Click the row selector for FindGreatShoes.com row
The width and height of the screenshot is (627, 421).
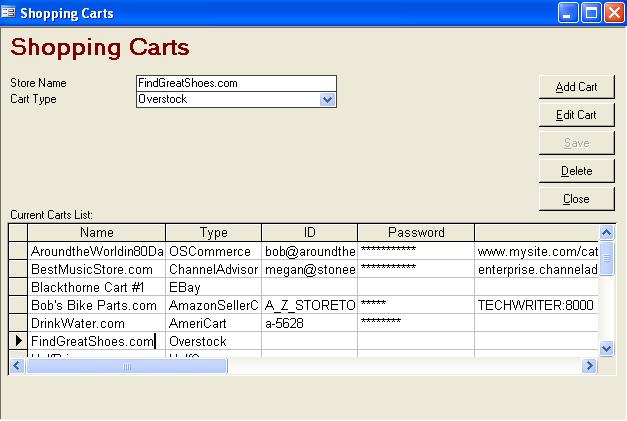coord(18,341)
